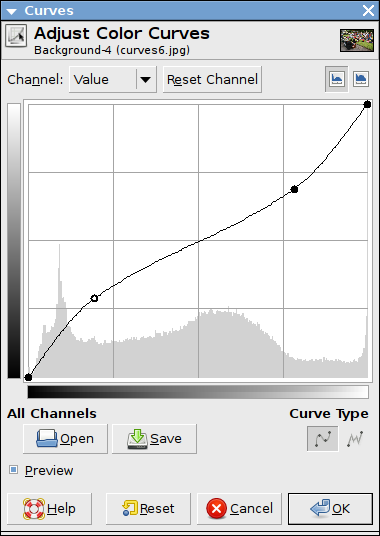The image size is (380, 536).
Task: Collapse the Curves dialog title triangle
Action: pyautogui.click(x=11, y=11)
